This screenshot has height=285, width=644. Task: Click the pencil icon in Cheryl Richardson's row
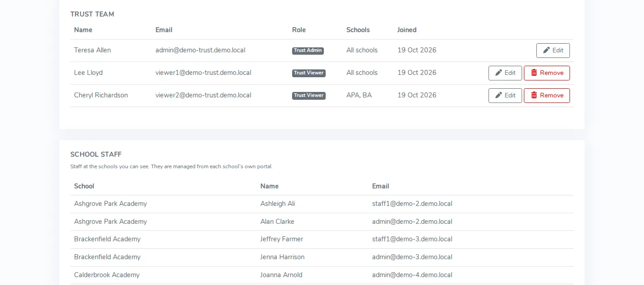499,96
